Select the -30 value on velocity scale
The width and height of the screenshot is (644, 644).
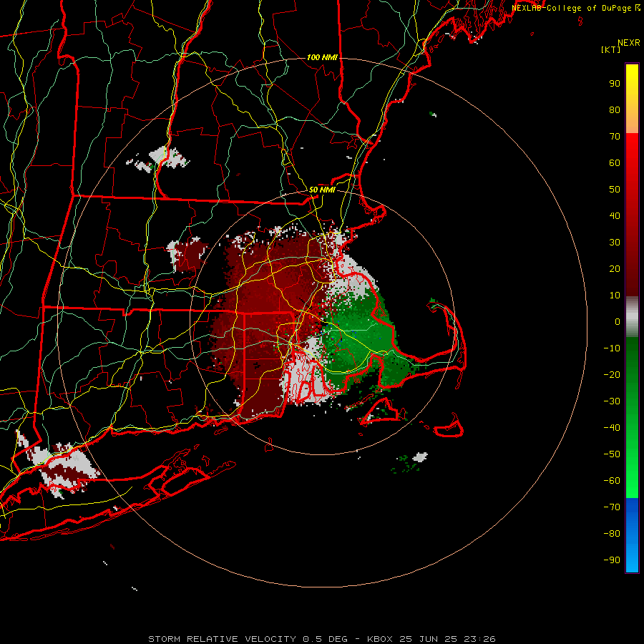point(612,401)
